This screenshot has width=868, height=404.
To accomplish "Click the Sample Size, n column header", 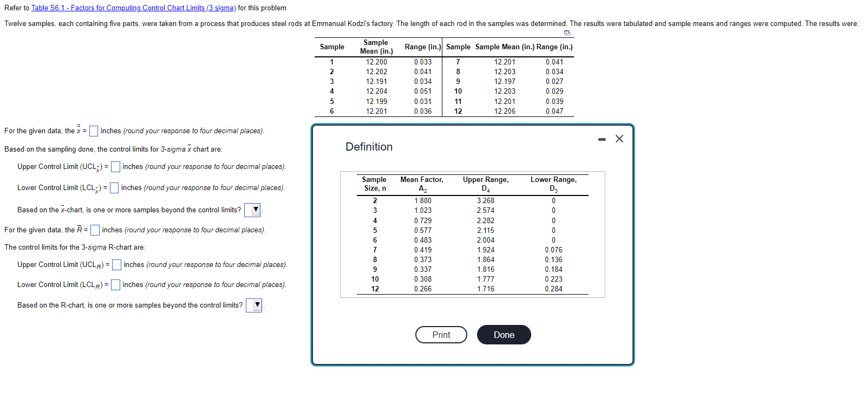I will tap(374, 184).
